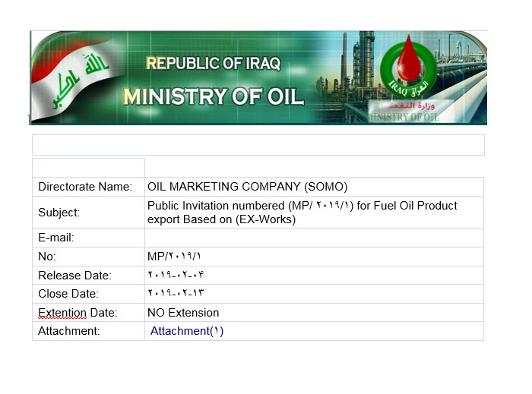This screenshot has height=394, width=532.
Task: Select the 'Directorate Name:' label
Action: [85, 187]
